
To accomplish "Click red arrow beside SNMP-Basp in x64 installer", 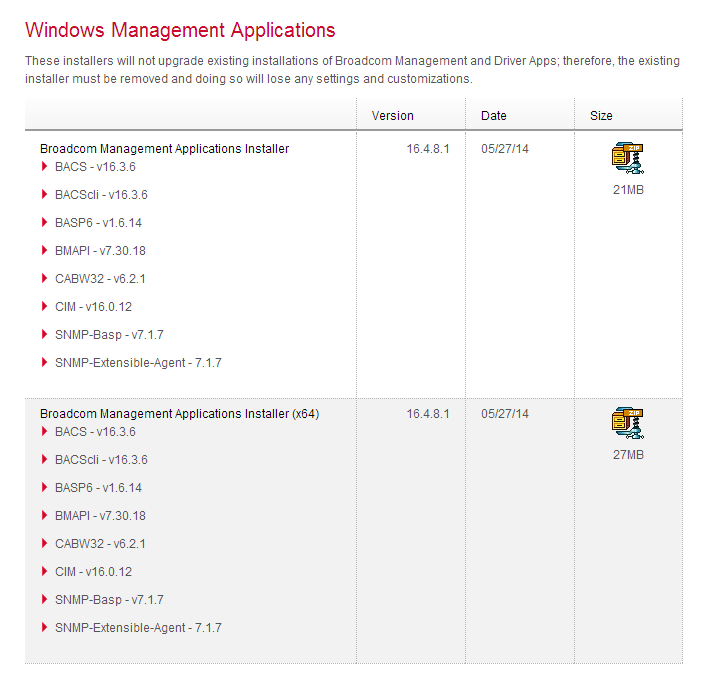I will coord(44,599).
